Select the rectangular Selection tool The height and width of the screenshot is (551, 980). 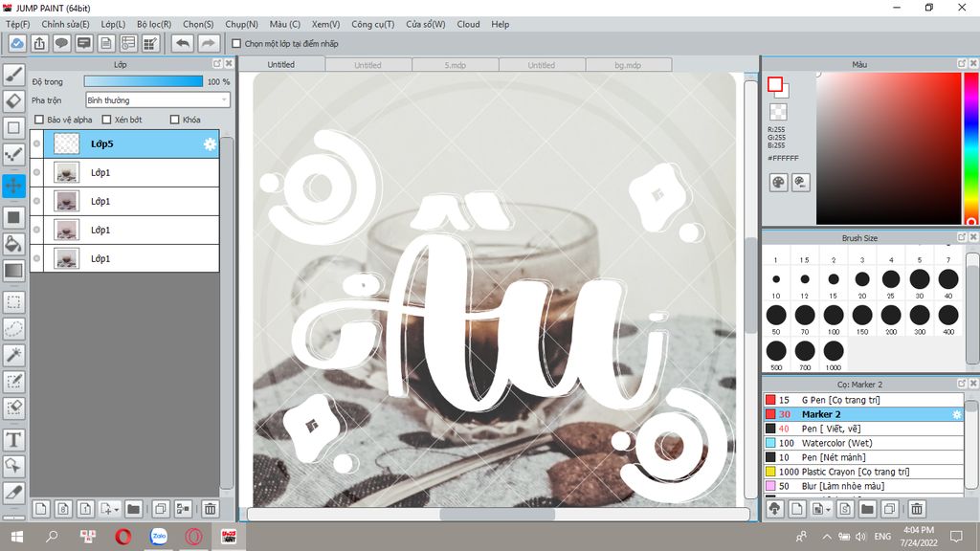click(13, 302)
